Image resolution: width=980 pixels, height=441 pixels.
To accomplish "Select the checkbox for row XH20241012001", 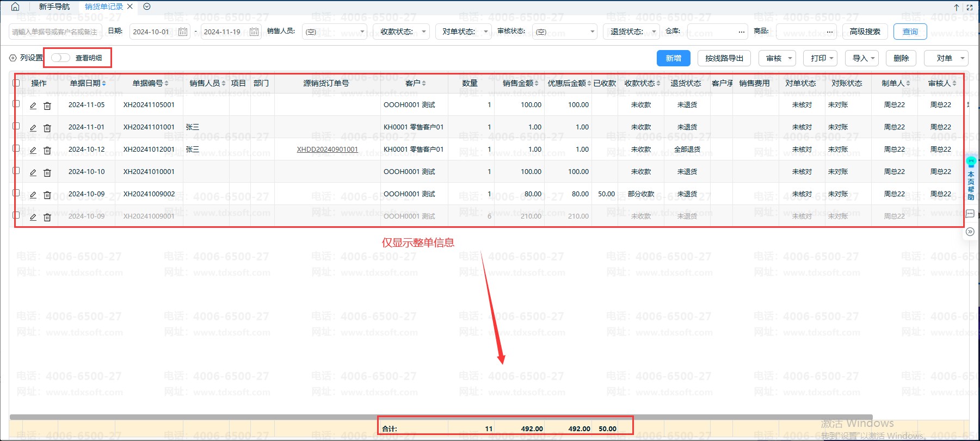I will pos(16,148).
